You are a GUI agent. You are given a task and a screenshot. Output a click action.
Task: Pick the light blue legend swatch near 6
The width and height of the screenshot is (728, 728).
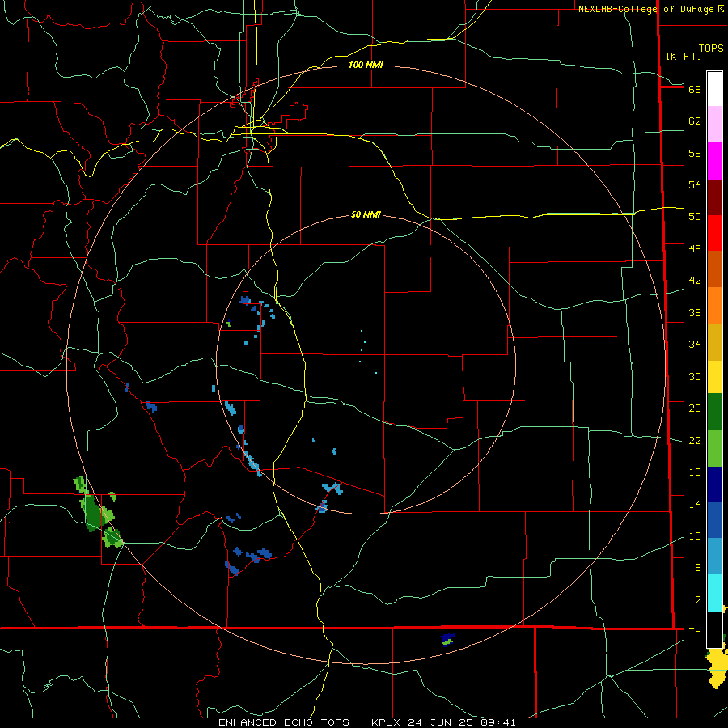714,557
